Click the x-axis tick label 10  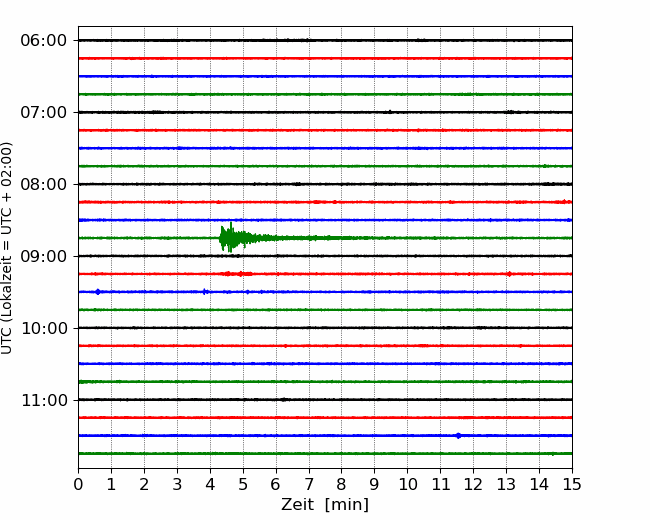click(x=407, y=484)
